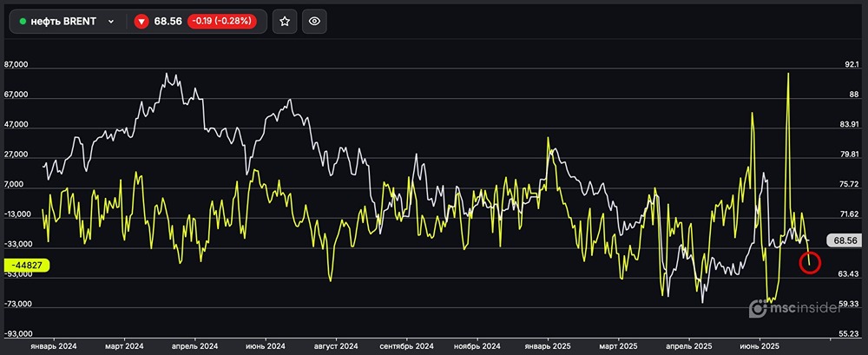Select июнь 2025 on the time axis
868x355 pixels.
[x=759, y=345]
